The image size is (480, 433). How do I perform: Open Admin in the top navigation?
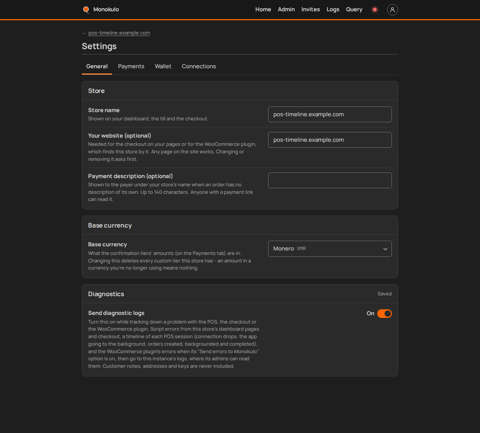tap(286, 10)
